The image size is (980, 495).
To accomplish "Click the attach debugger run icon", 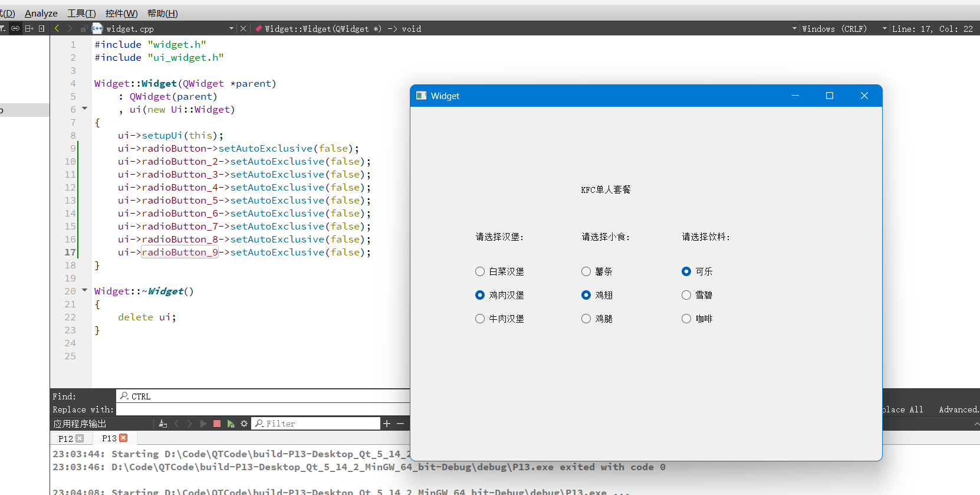I will point(231,424).
